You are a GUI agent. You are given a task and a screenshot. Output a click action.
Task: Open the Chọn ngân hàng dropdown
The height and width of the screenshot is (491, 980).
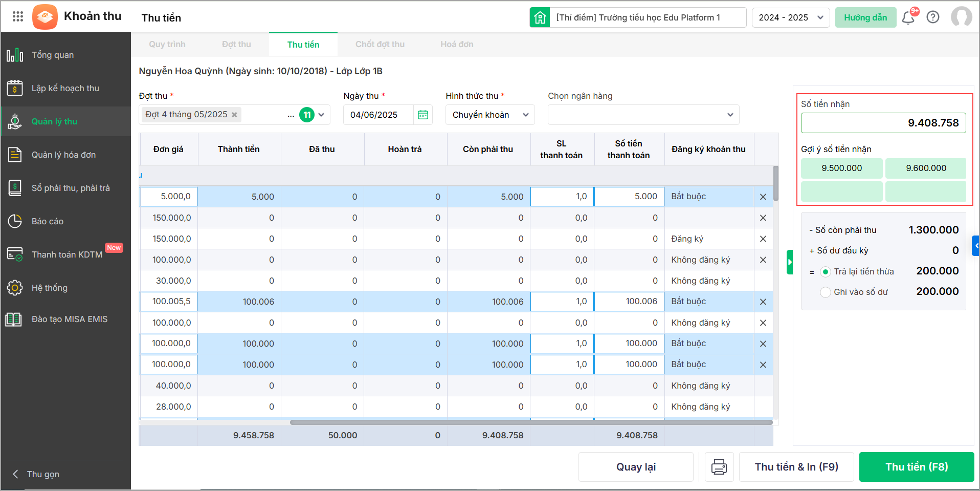point(643,115)
